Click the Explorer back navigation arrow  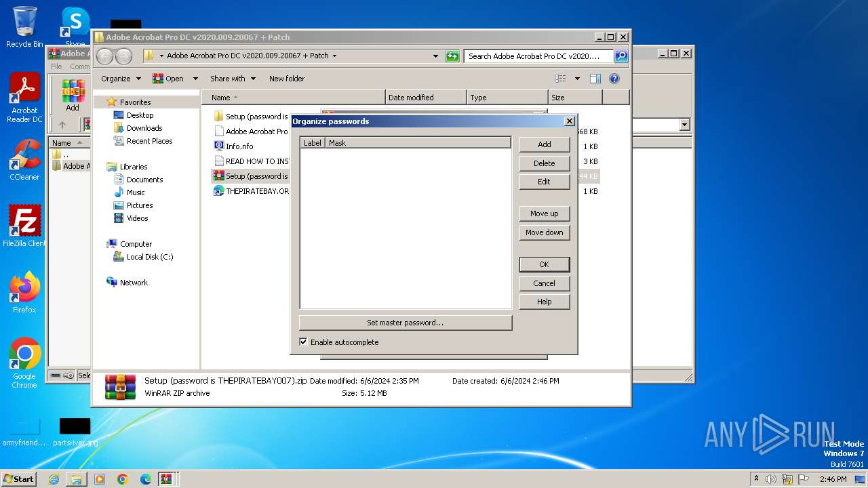(x=105, y=56)
